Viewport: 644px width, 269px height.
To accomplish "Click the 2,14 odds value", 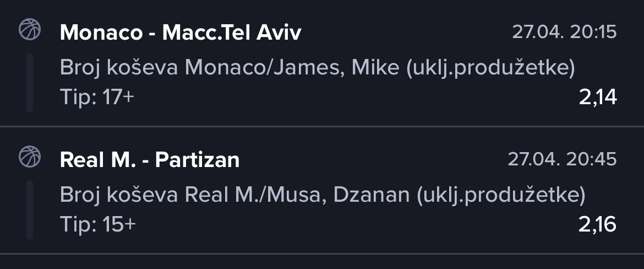I will click(598, 98).
